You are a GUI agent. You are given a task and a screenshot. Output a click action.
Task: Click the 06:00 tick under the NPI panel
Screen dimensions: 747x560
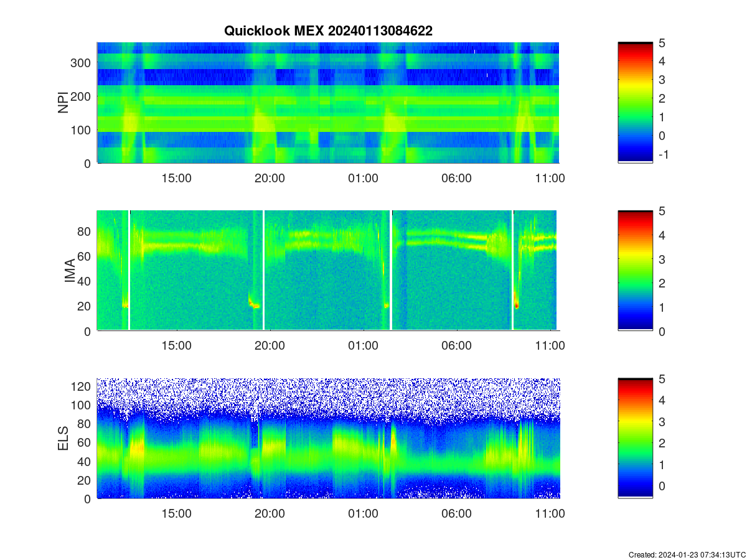click(x=456, y=178)
